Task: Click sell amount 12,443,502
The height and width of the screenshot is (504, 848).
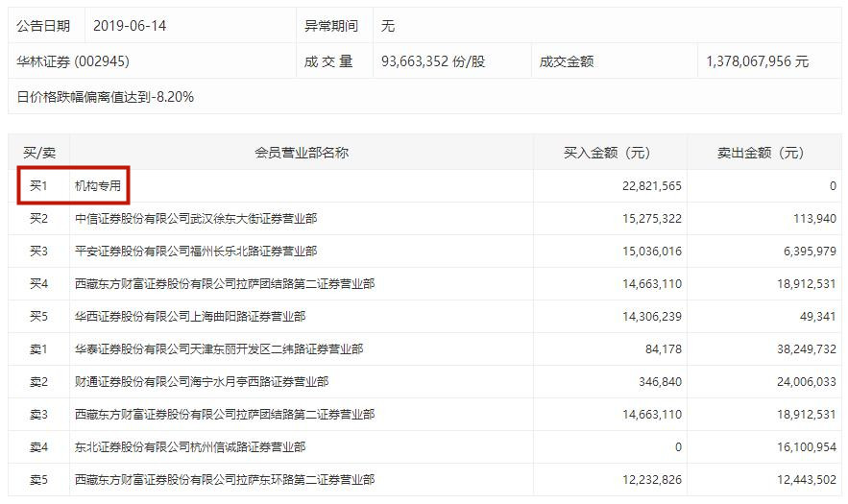Action: (x=807, y=480)
